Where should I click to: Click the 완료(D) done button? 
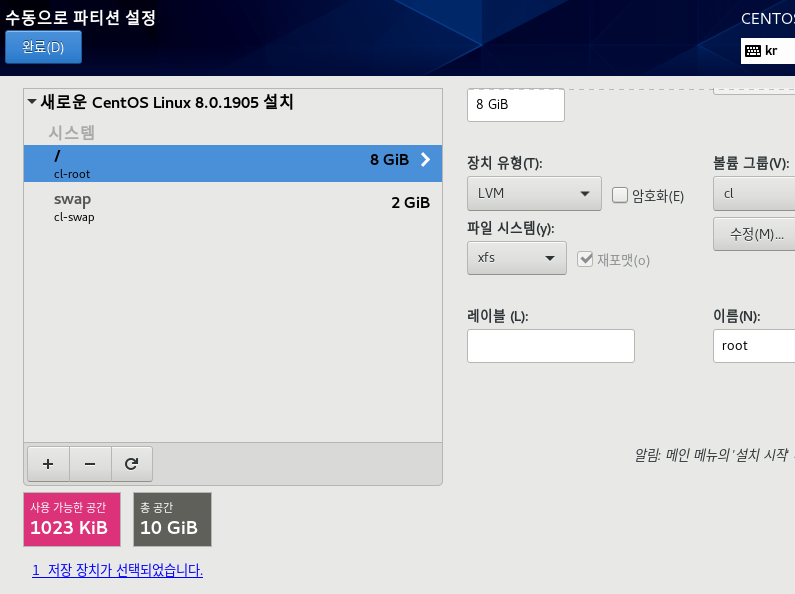pyautogui.click(x=43, y=47)
